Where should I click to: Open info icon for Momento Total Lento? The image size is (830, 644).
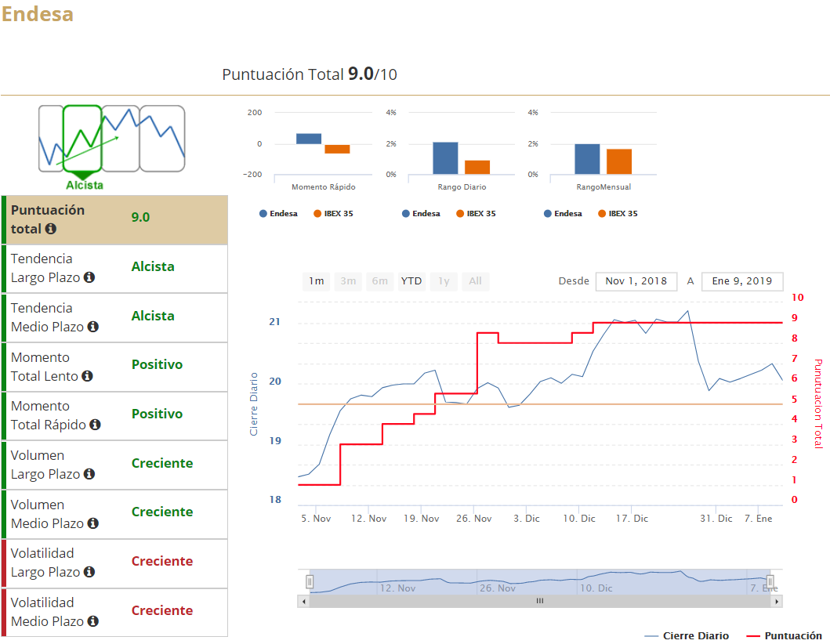[88, 377]
